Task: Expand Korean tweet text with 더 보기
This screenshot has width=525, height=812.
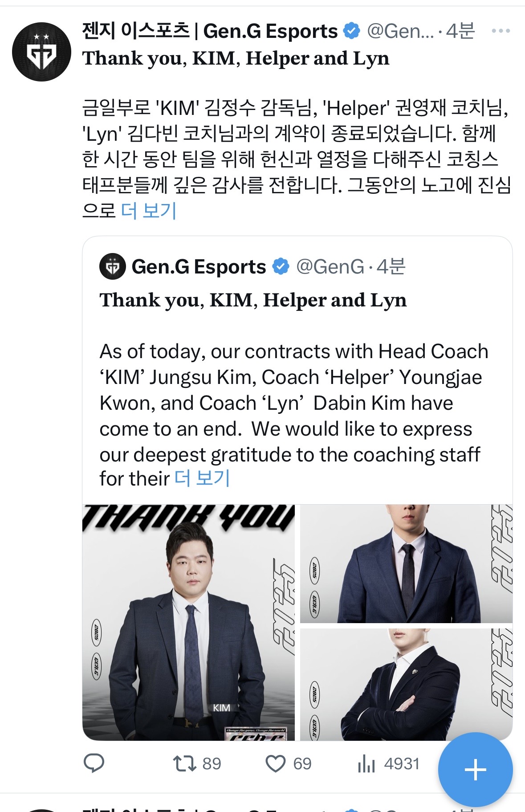Action: tap(149, 210)
